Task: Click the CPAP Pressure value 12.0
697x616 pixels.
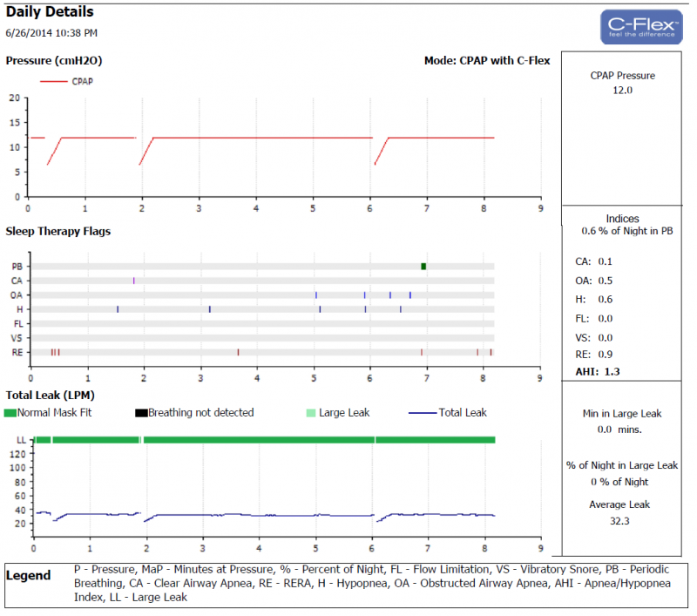Action: coord(622,90)
